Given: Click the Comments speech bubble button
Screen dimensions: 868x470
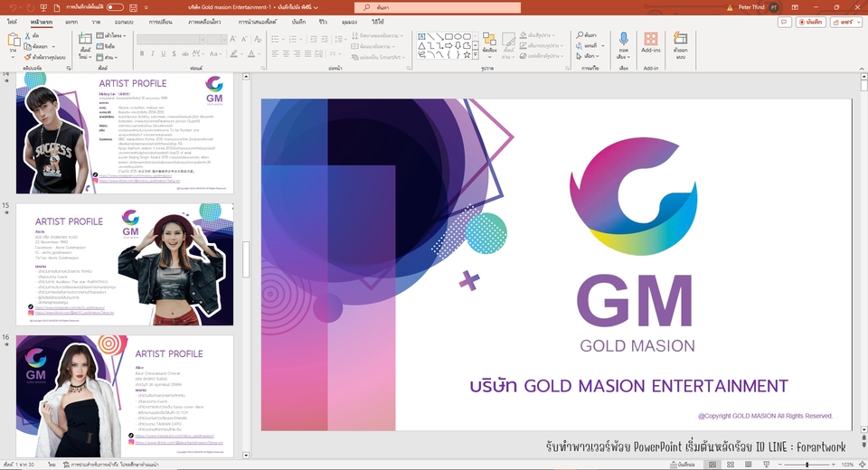Looking at the screenshot, I should (784, 22).
